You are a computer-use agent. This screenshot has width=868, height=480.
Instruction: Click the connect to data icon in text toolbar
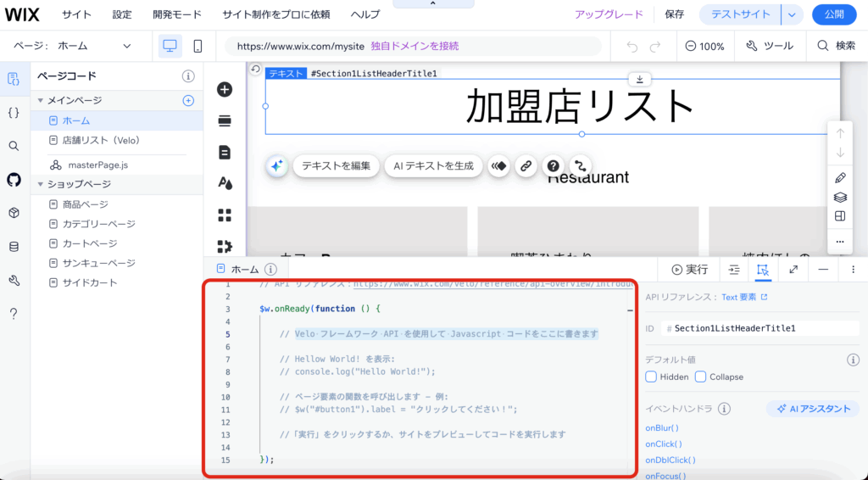click(580, 165)
